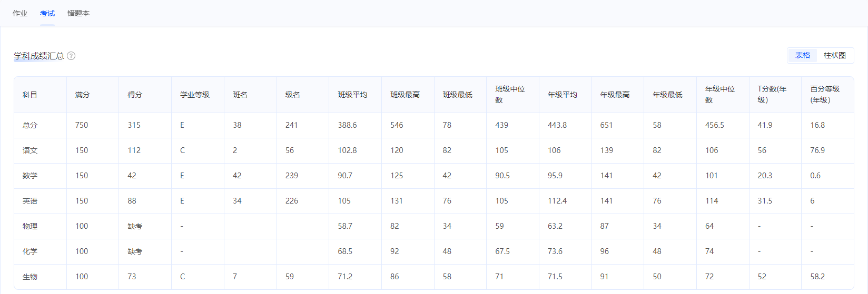Click the help icon beside 学科成绩汇总

tap(71, 56)
